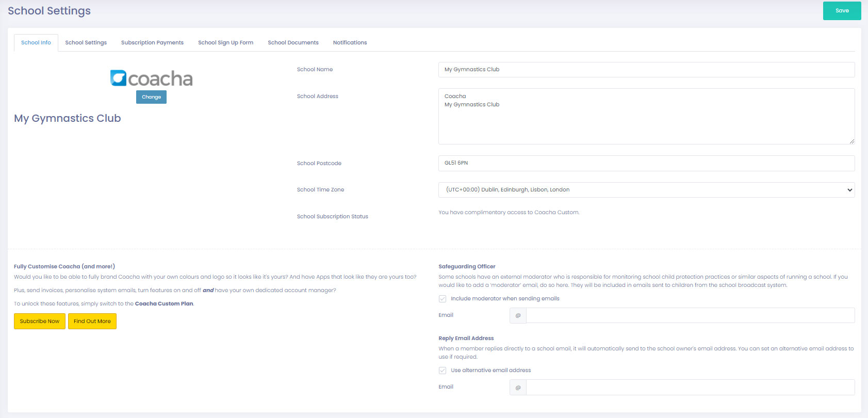Go to School Sign Up Form tab
868x418 pixels.
point(225,43)
